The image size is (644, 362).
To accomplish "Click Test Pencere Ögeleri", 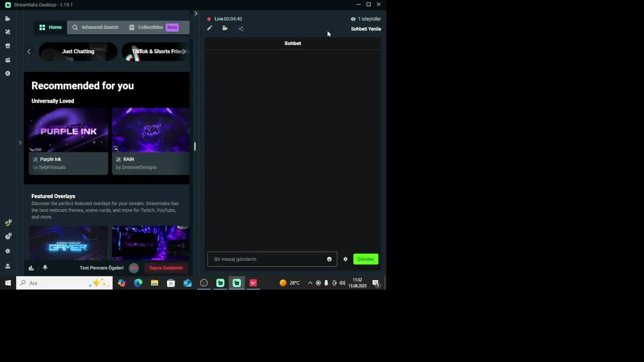I will click(102, 268).
